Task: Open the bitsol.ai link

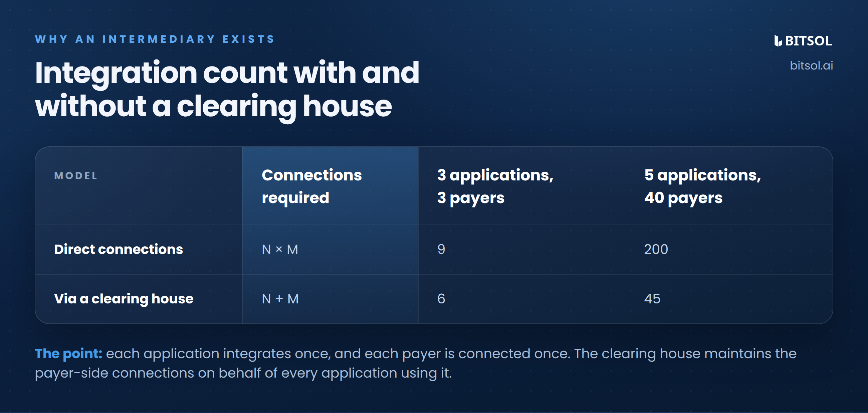Action: 811,65
